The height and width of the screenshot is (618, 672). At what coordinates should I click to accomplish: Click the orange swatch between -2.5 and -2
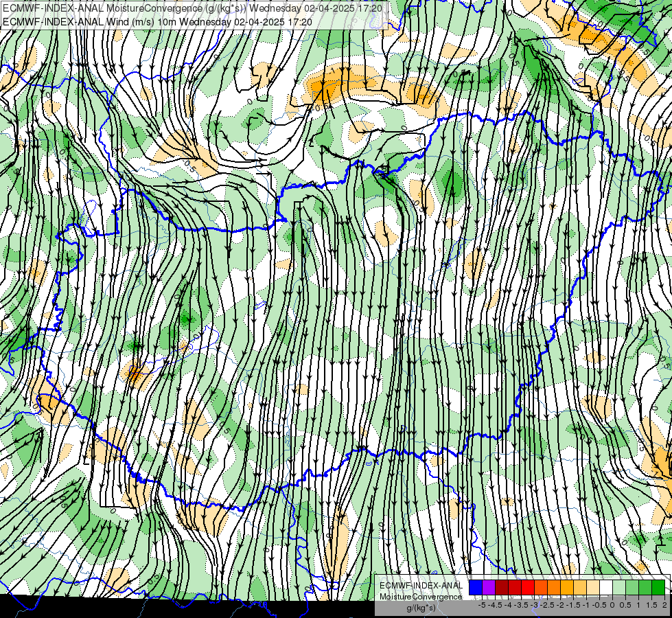554,588
